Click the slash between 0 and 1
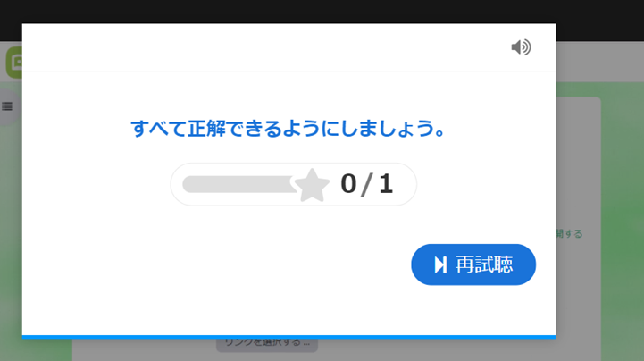 click(367, 184)
